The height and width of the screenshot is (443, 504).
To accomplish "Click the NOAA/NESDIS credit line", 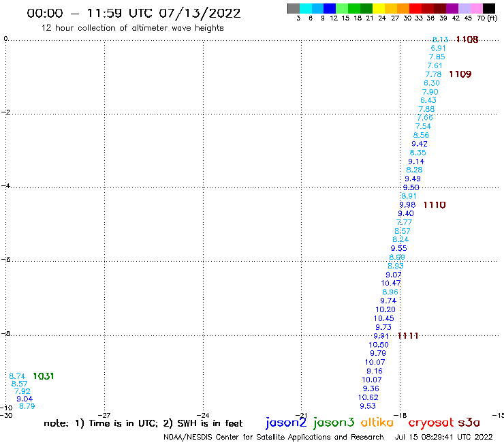I will pyautogui.click(x=274, y=438).
